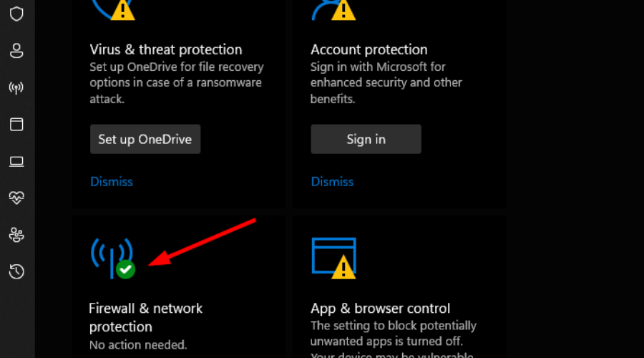The width and height of the screenshot is (644, 358).
Task: Open Device performance & health heart icon
Action: coord(16,198)
